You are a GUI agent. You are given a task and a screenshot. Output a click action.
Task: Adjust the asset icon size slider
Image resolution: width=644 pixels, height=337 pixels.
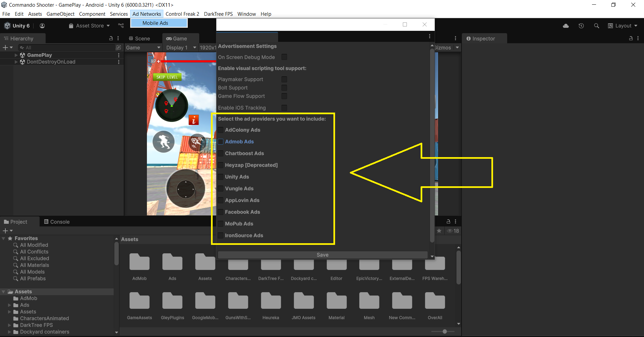[444, 331]
